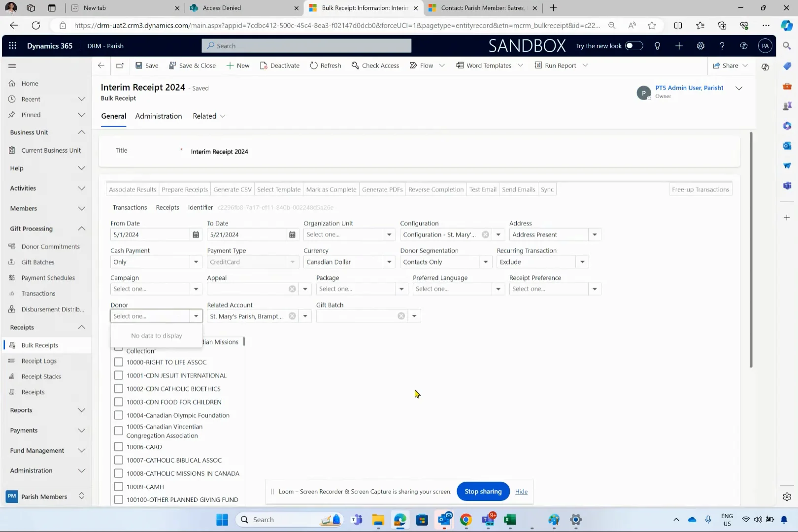Launch Microsoft Teams from the taskbar
Viewport: 798px width, 532px height.
(x=356, y=520)
